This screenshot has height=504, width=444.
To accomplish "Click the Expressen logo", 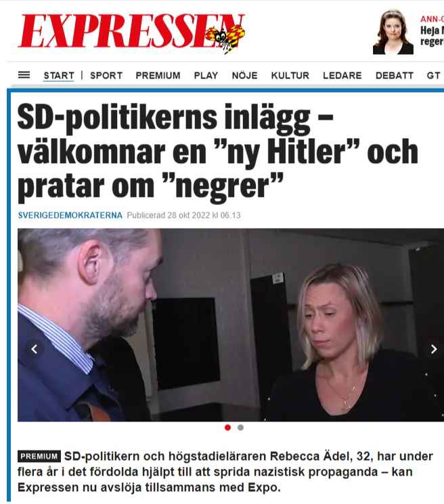I will (x=131, y=32).
